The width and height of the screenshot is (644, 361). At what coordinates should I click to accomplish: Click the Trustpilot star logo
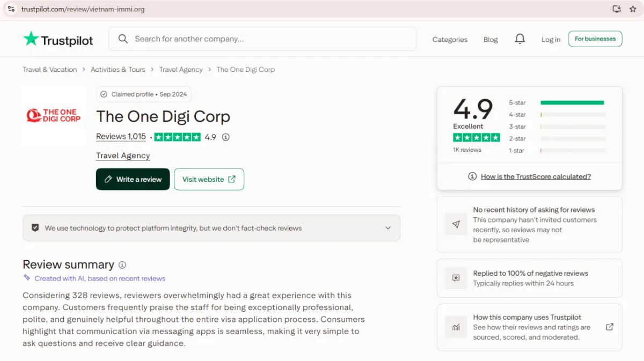point(31,39)
